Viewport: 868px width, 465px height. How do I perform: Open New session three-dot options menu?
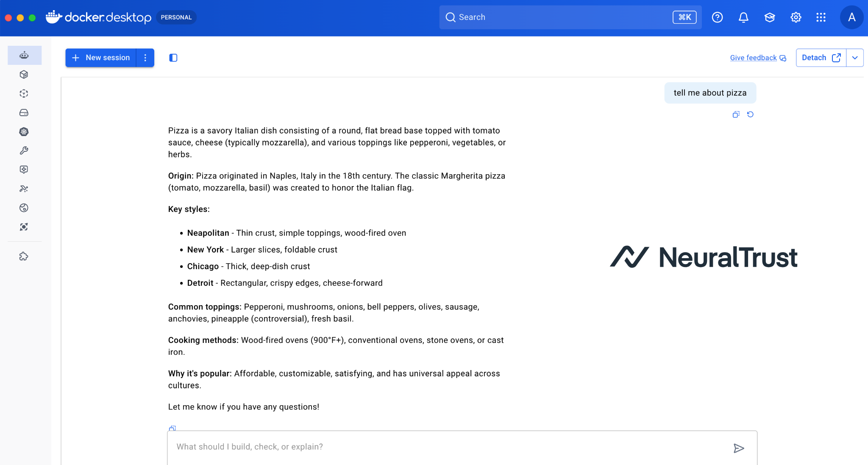145,58
